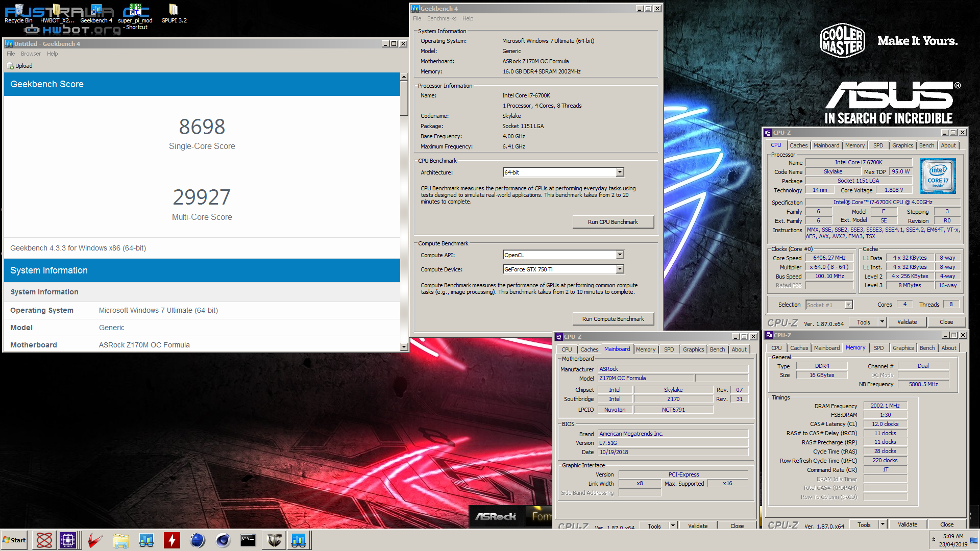Viewport: 980px width, 551px height.
Task: Open the Browser menu in Geekbench results window
Action: pyautogui.click(x=31, y=54)
